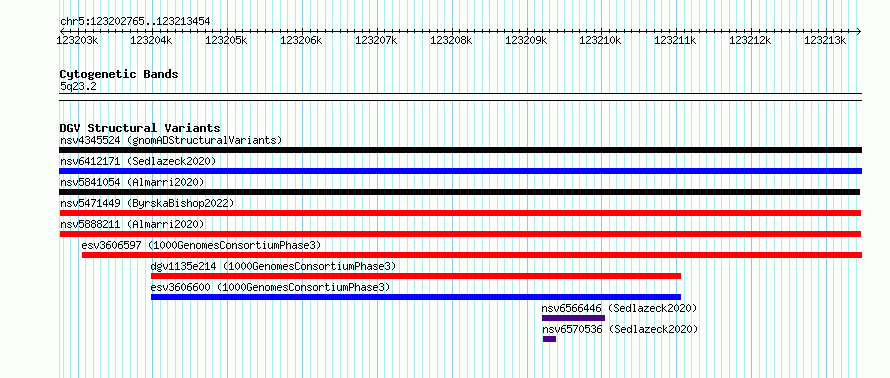This screenshot has width=890, height=378.
Task: Open the nsv6566446 (Sedlazeck2020) label
Action: pos(619,308)
